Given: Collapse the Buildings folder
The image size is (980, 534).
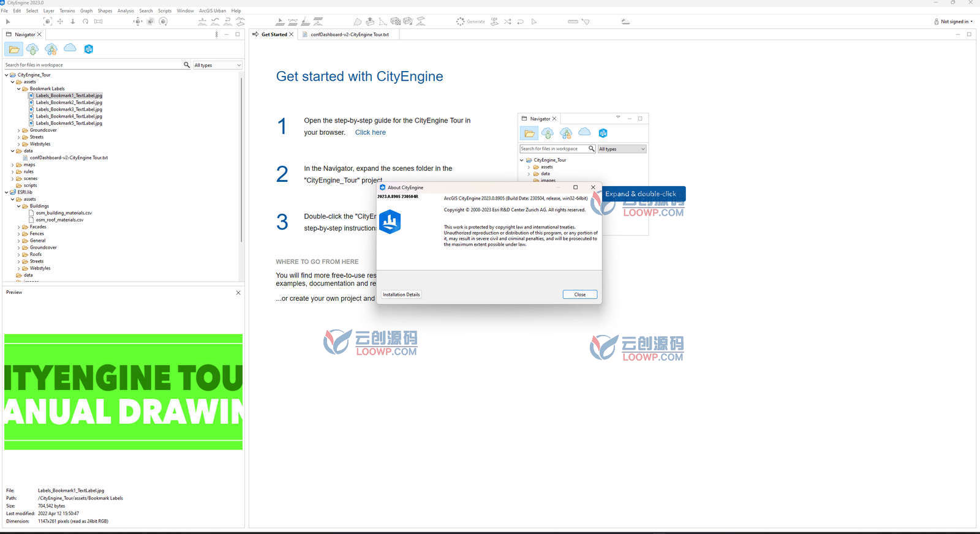Looking at the screenshot, I should coord(18,206).
